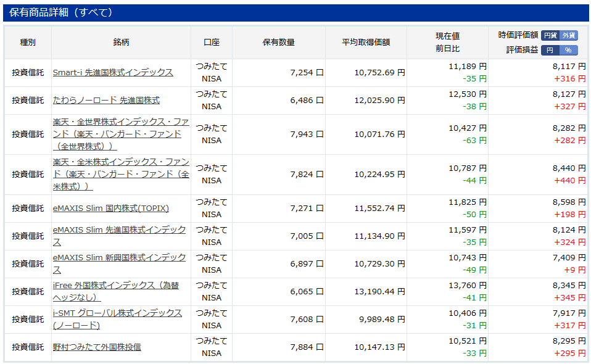Open eMAXIS Slim 国内株式(TOPIX) link

tap(111, 208)
